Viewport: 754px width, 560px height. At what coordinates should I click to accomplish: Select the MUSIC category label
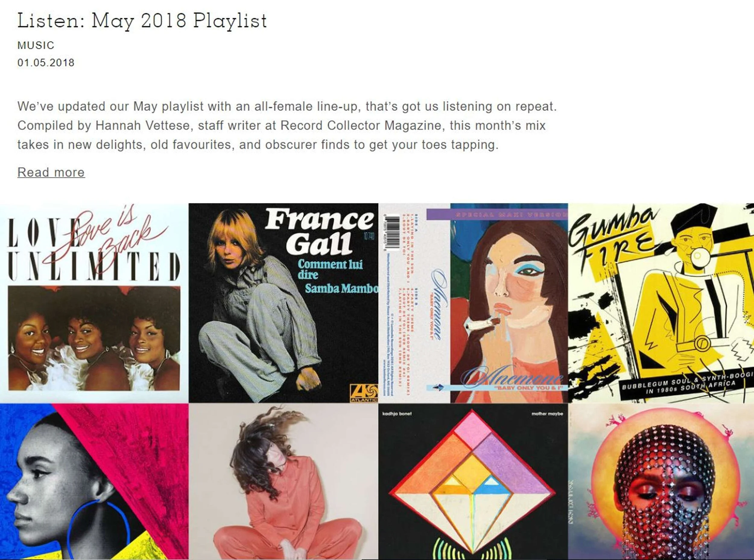[36, 45]
